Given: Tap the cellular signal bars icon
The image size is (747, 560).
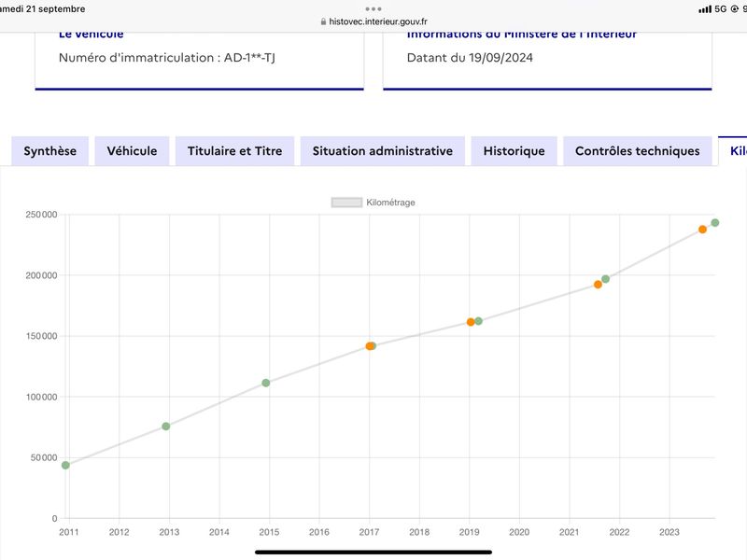Looking at the screenshot, I should (705, 9).
